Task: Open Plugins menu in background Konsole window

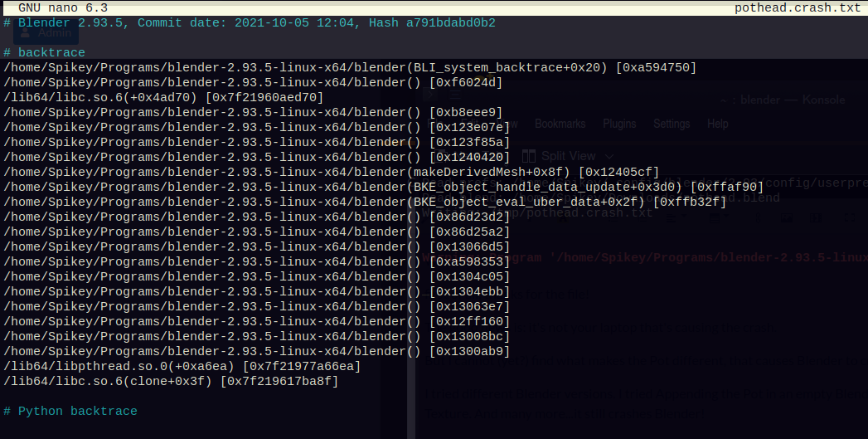Action: 619,124
